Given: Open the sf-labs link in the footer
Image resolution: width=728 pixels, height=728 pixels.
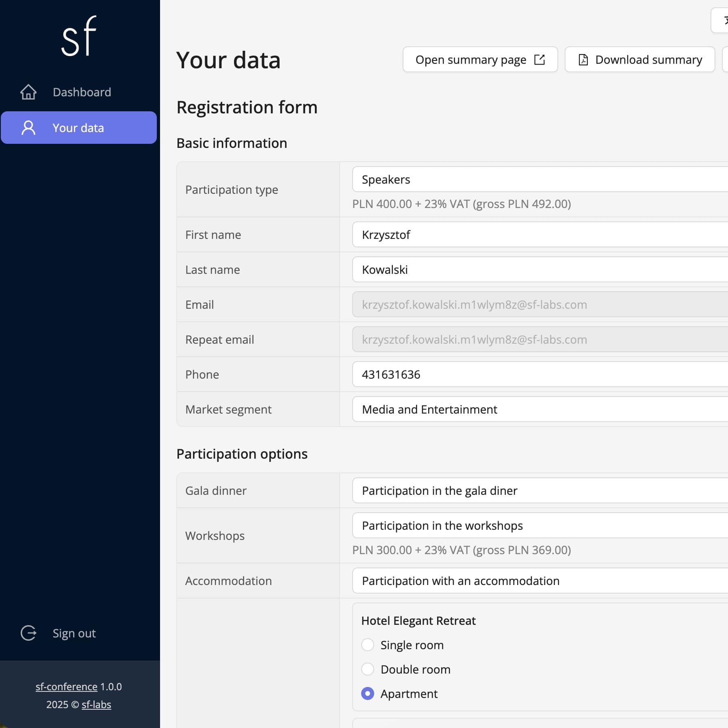Looking at the screenshot, I should [x=96, y=704].
